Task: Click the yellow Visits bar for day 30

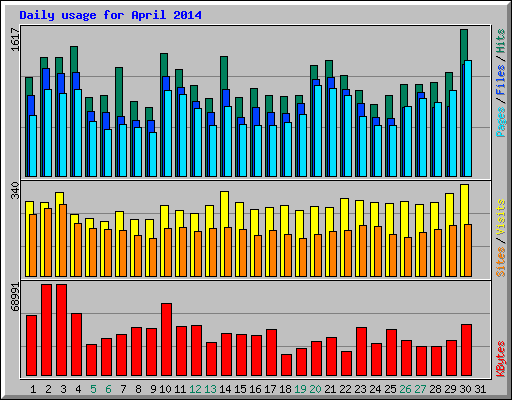Action: [x=464, y=204]
